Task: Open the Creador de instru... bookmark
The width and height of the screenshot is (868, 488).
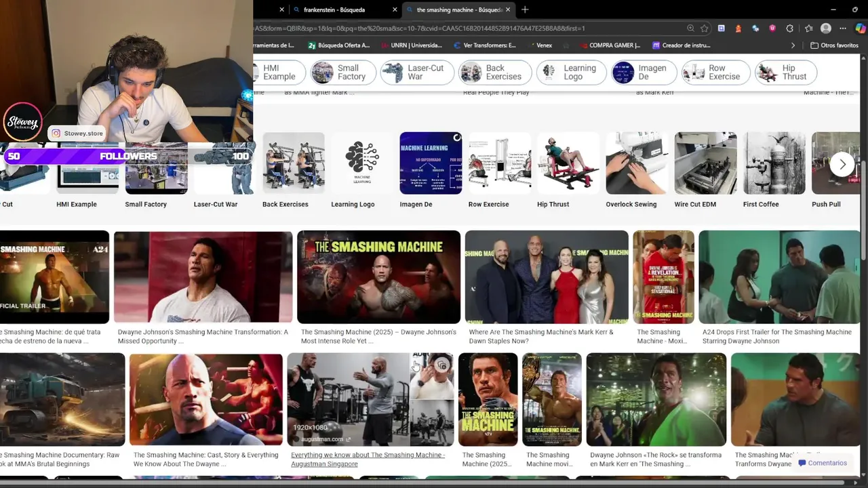Action: point(682,45)
